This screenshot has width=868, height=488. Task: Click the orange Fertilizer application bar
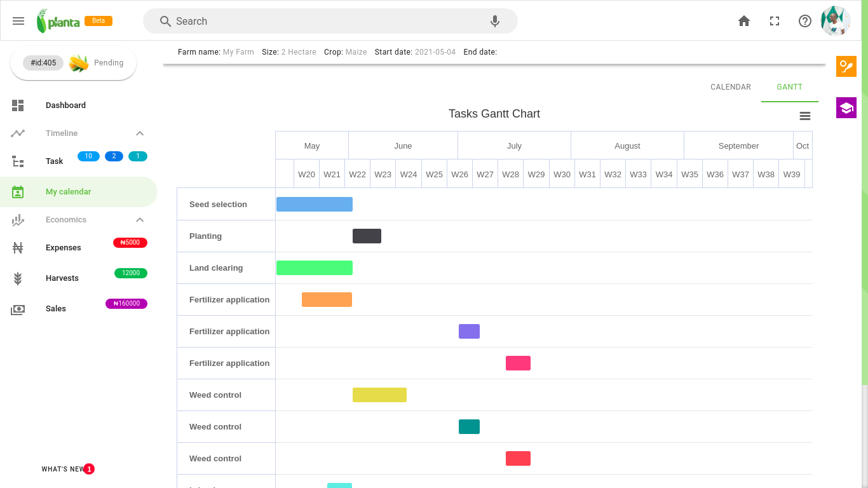point(327,299)
